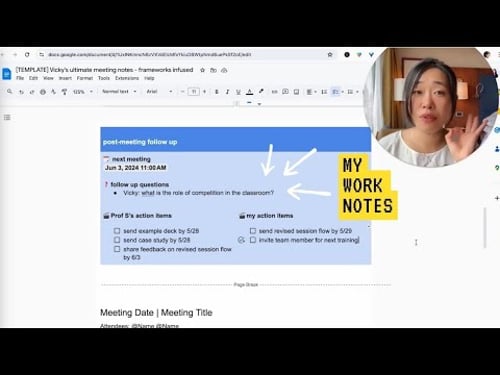
Task: Increase the font size
Action: coord(204,92)
